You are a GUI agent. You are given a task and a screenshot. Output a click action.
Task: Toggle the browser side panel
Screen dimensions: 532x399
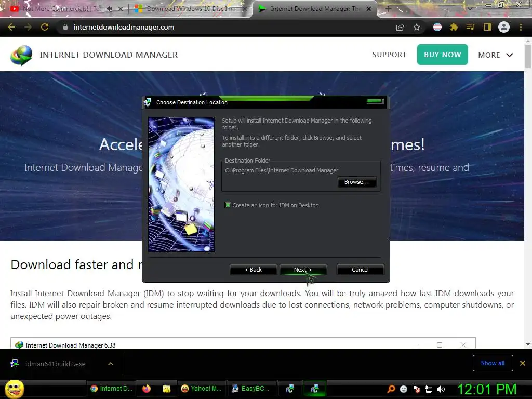pyautogui.click(x=487, y=27)
